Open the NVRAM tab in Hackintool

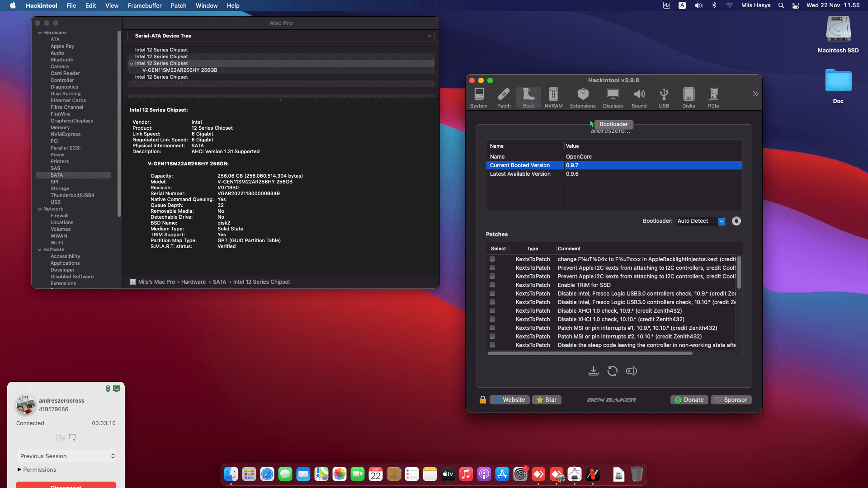553,98
